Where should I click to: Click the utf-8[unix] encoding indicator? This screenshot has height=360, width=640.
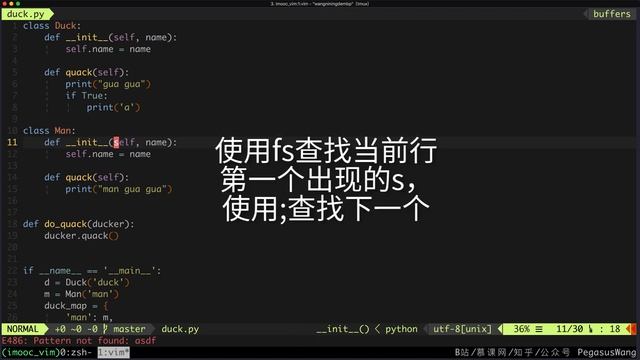(462, 329)
